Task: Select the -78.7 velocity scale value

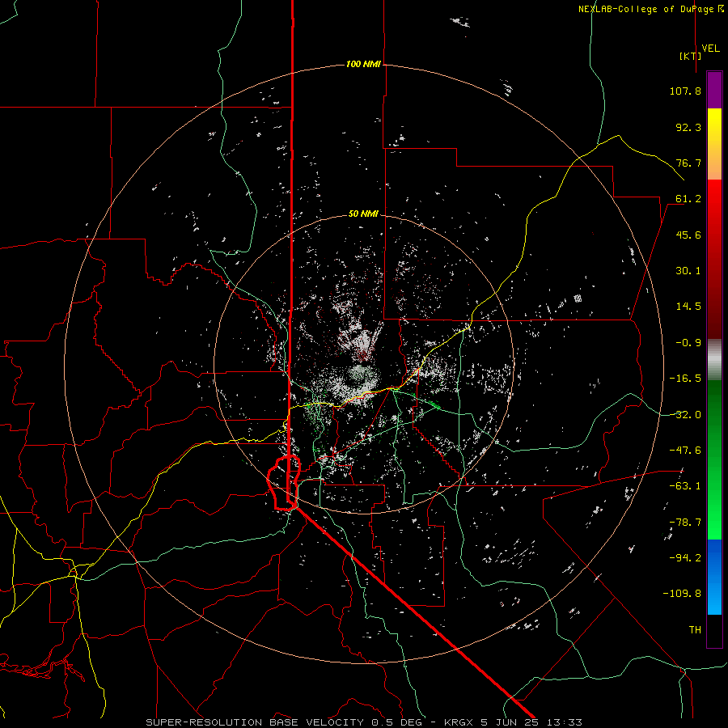Action: [x=685, y=523]
